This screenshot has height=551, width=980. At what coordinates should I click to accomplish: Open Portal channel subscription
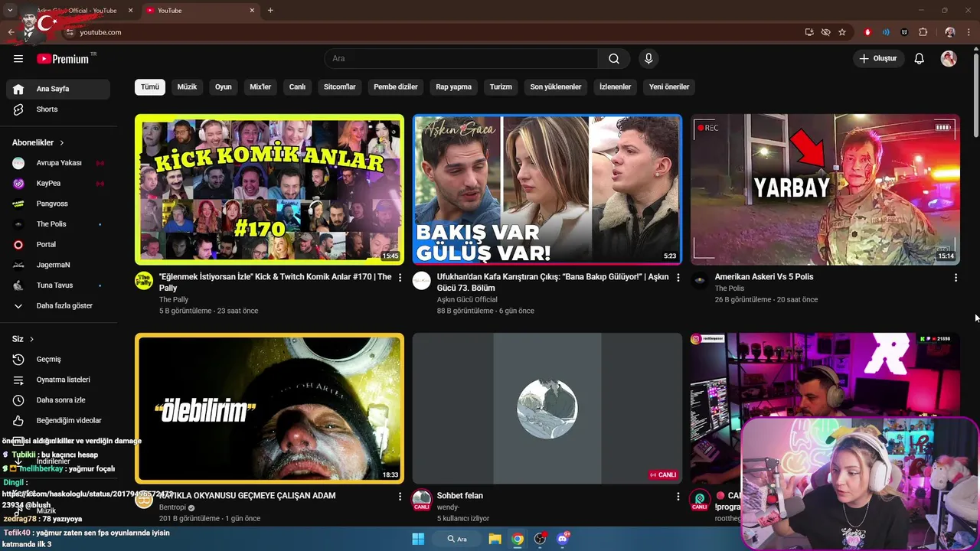[58, 245]
